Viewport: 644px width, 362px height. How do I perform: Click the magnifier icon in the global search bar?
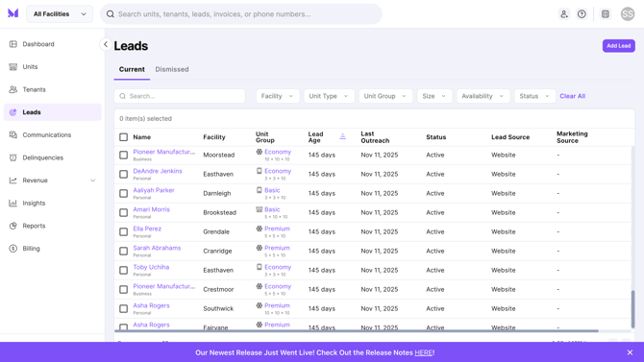(x=111, y=14)
